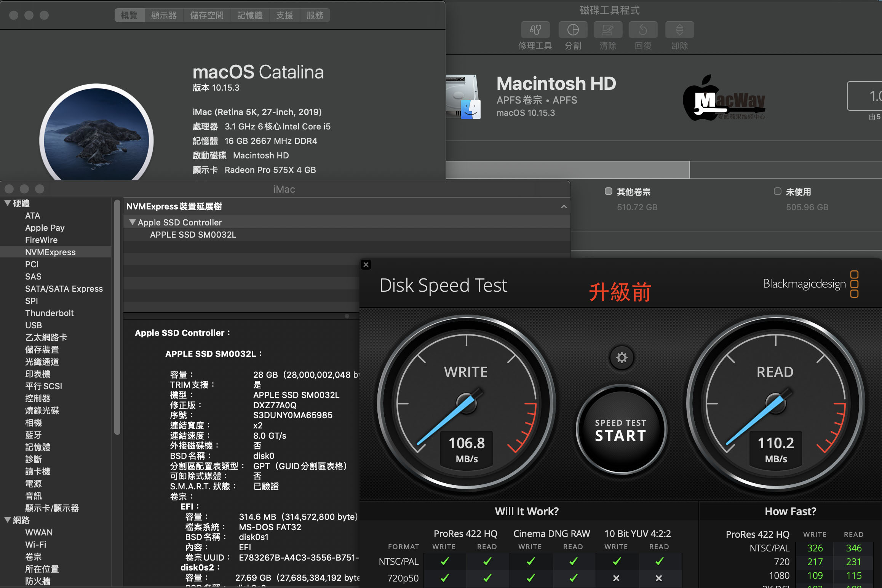Click the 8.0 GT/s link speed value

click(270, 436)
